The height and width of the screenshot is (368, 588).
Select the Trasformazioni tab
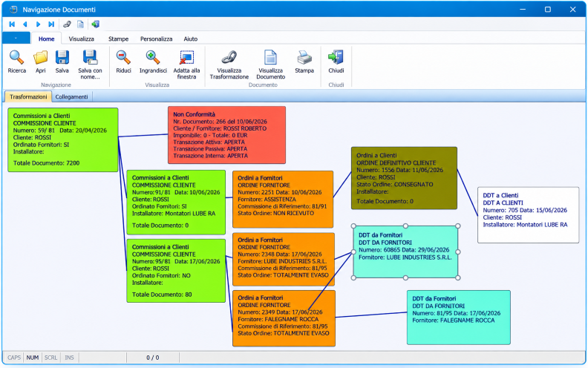(28, 96)
